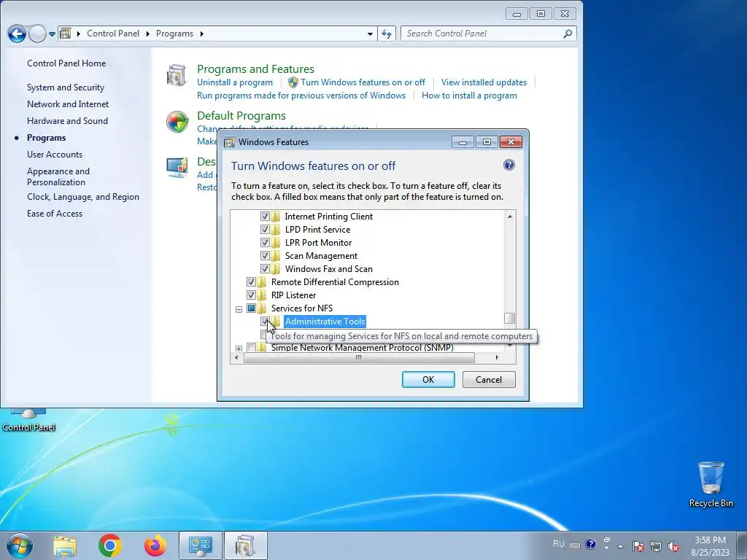Image resolution: width=747 pixels, height=560 pixels.
Task: Open Hardware and Sound category
Action: pos(67,121)
